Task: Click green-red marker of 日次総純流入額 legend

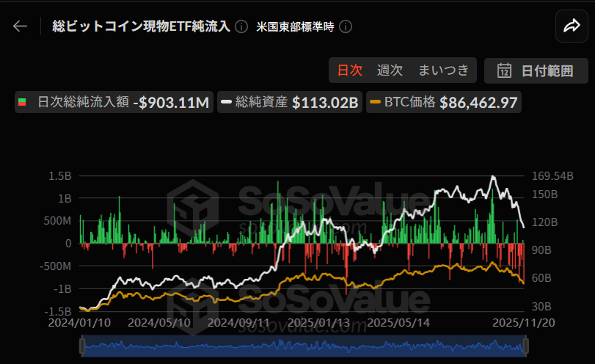Action: 23,102
